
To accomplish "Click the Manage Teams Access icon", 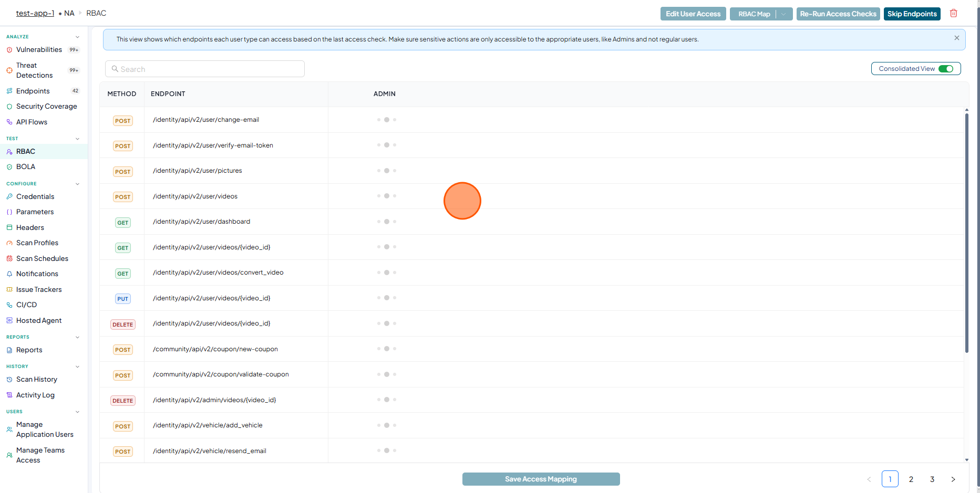I will [9, 455].
